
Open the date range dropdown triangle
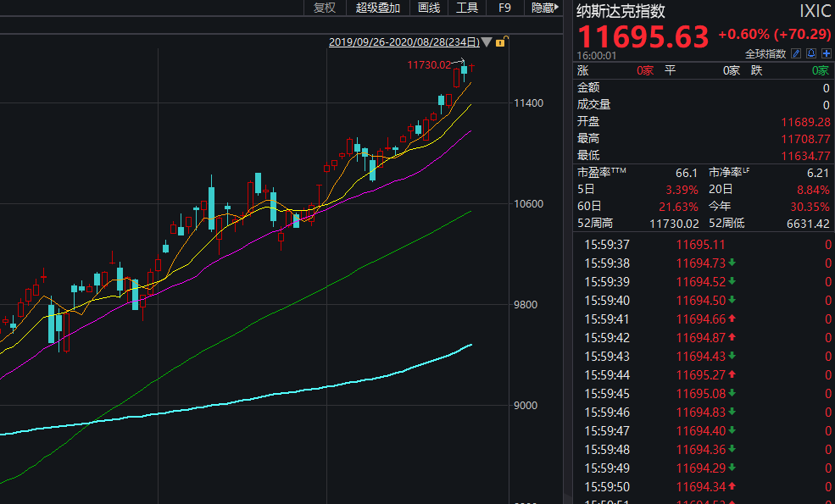[487, 42]
